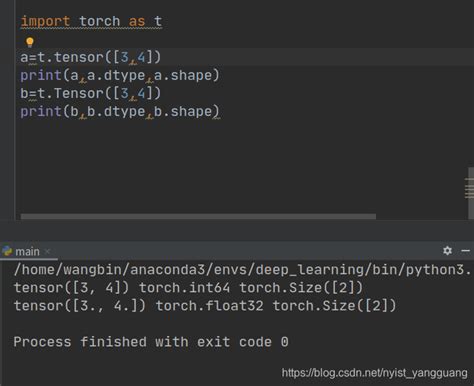Click the word torch in import line
Viewport: 474px width, 386px height.
coord(100,21)
